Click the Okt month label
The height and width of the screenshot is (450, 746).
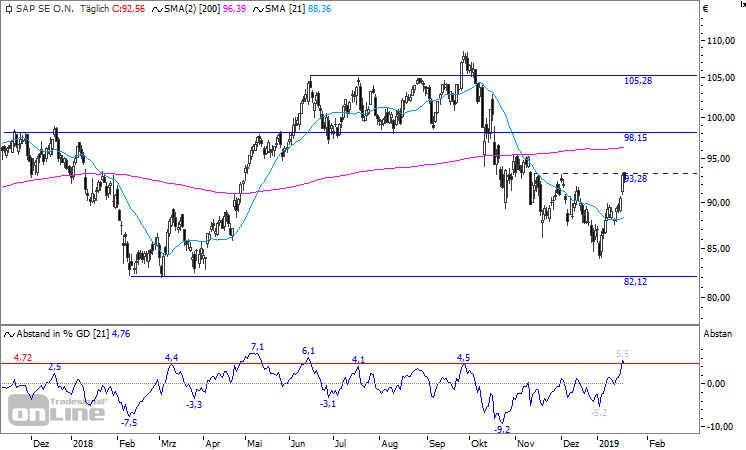point(479,443)
